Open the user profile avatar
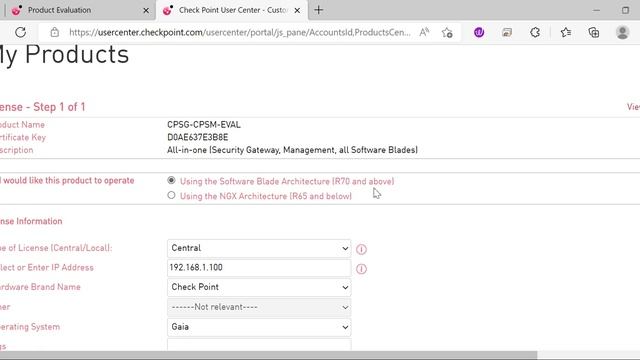The height and width of the screenshot is (360, 640). coord(622,32)
